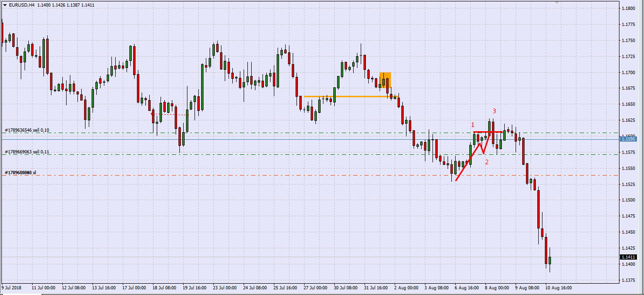Click the 24 Jul 08:00 time label
The height and width of the screenshot is (295, 644).
(256, 287)
